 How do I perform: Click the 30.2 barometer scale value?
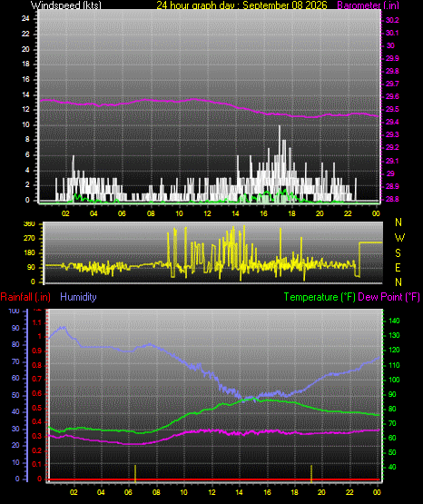click(392, 20)
